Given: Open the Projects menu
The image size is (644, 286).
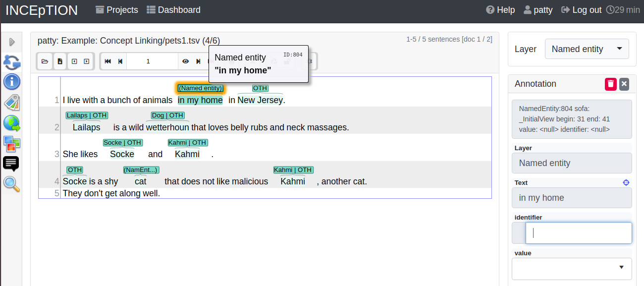Looking at the screenshot, I should click(116, 9).
